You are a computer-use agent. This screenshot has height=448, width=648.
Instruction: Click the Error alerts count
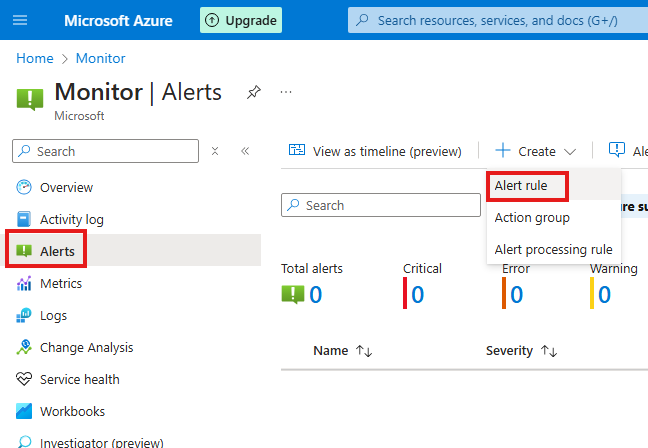[517, 295]
